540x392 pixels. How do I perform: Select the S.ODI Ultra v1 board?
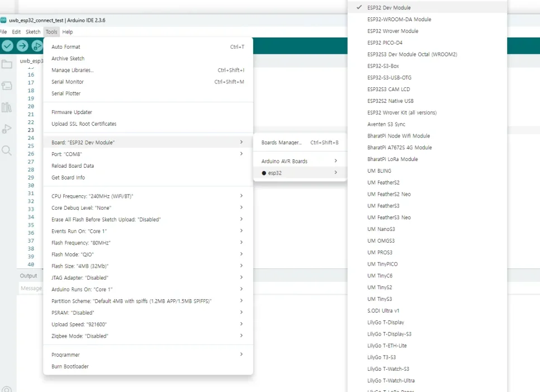click(x=427, y=311)
